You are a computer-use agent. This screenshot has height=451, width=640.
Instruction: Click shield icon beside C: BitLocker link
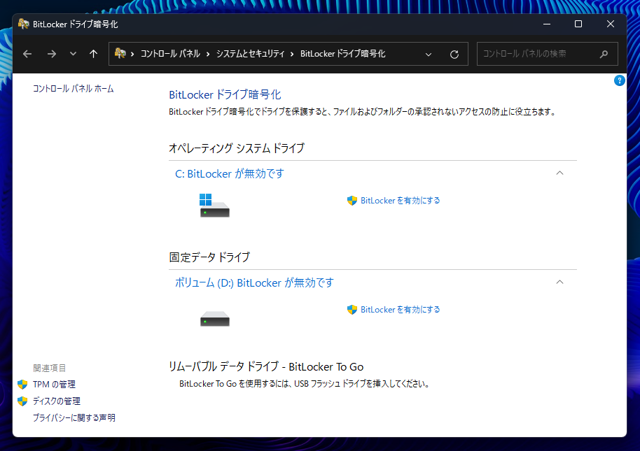coord(352,200)
